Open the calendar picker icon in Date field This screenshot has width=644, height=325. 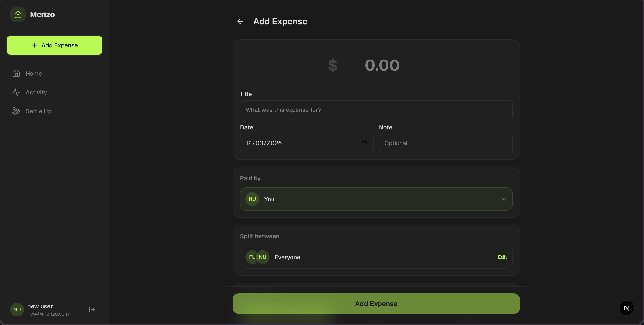[x=364, y=143]
